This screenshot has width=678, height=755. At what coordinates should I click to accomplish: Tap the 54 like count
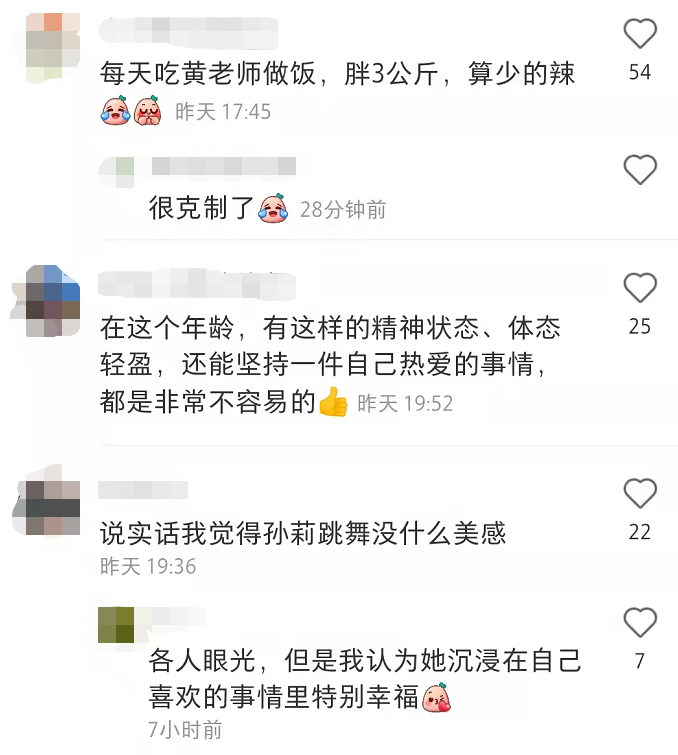(640, 72)
